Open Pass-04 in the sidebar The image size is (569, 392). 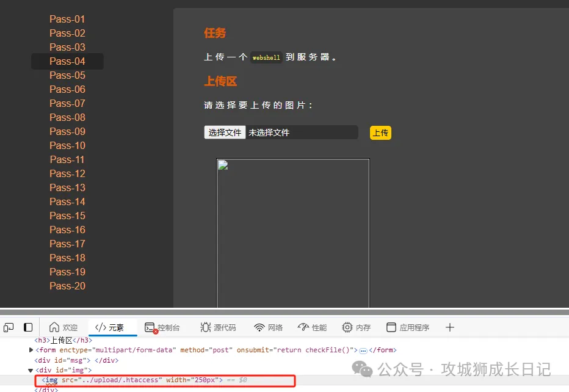[x=67, y=61]
